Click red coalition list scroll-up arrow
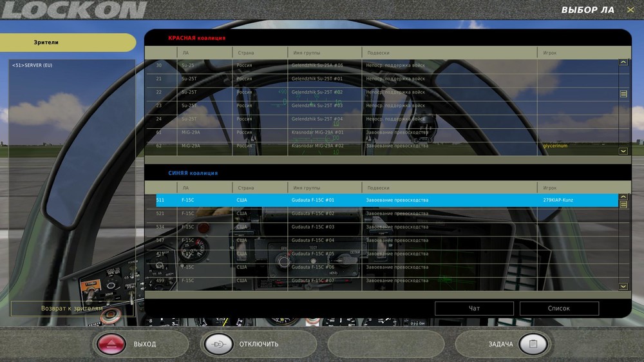The height and width of the screenshot is (362, 644). click(623, 62)
